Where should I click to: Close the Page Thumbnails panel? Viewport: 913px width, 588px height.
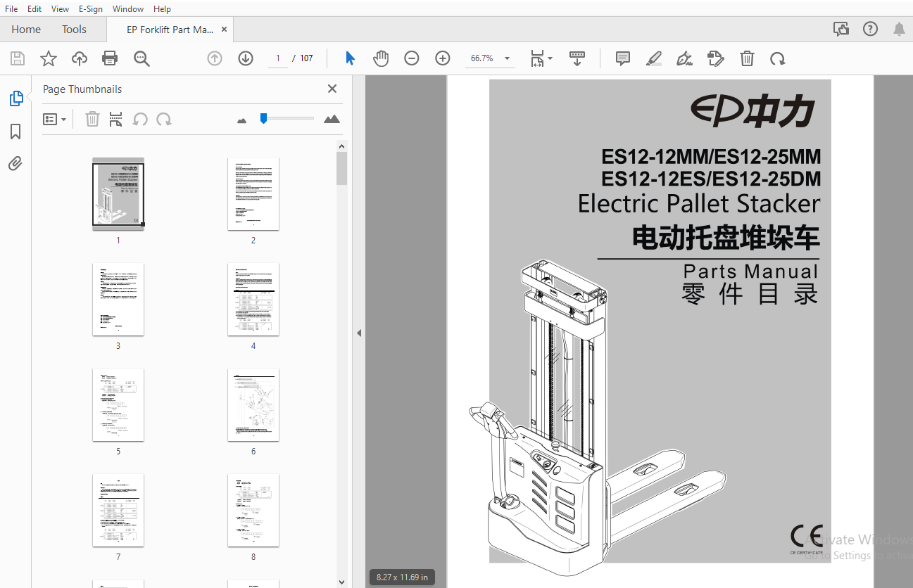tap(332, 89)
